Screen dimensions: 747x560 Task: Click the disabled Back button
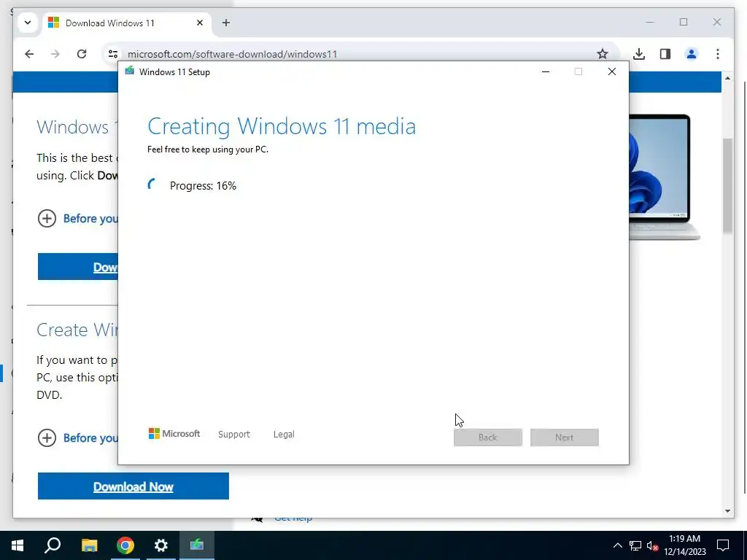tap(488, 437)
